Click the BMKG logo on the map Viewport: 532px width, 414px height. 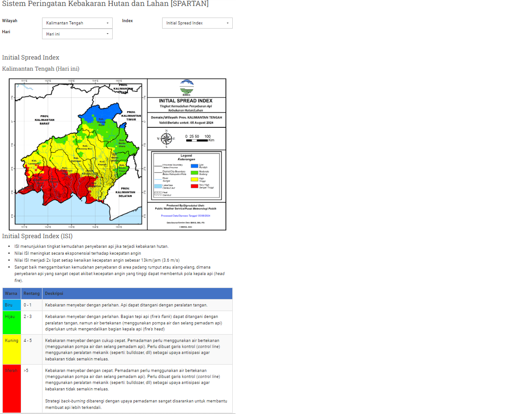(x=187, y=88)
